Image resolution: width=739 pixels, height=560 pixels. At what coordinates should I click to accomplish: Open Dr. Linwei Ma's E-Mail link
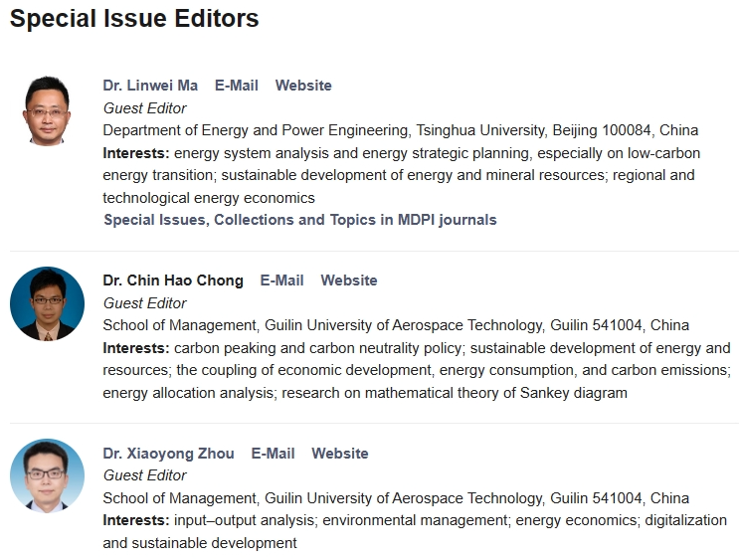(236, 86)
